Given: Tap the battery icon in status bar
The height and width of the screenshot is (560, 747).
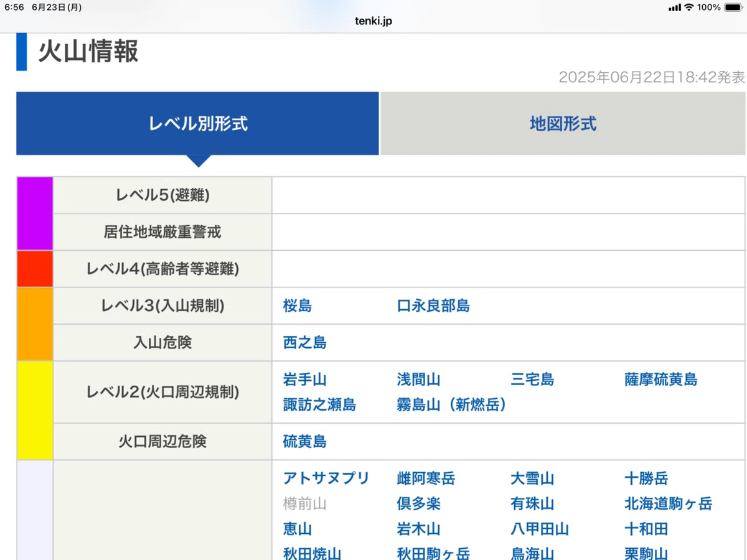Looking at the screenshot, I should (735, 7).
